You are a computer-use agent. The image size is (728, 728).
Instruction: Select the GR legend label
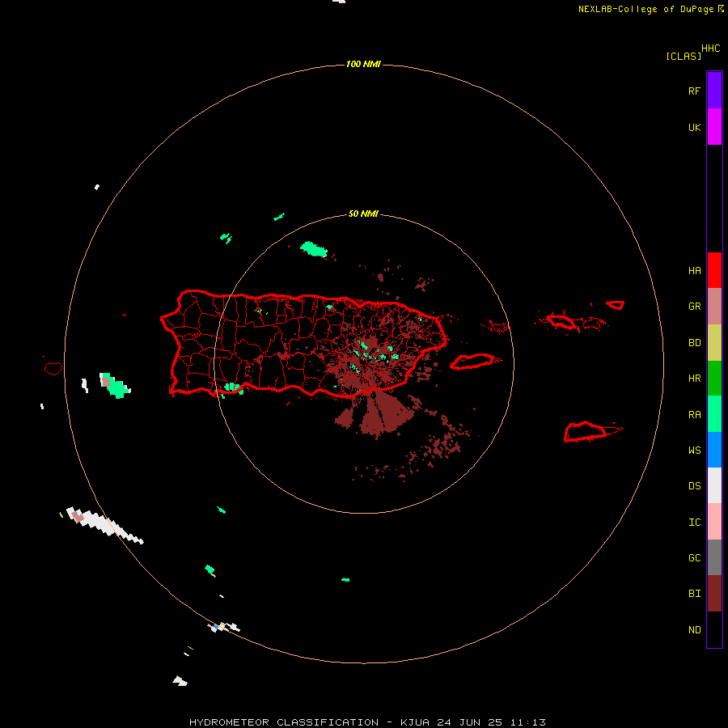694,307
